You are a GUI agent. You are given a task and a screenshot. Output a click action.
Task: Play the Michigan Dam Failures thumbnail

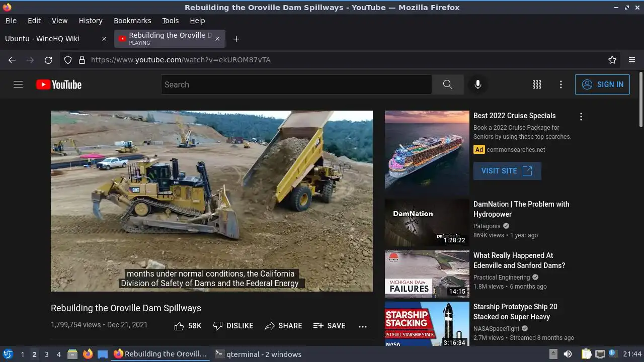pyautogui.click(x=427, y=274)
